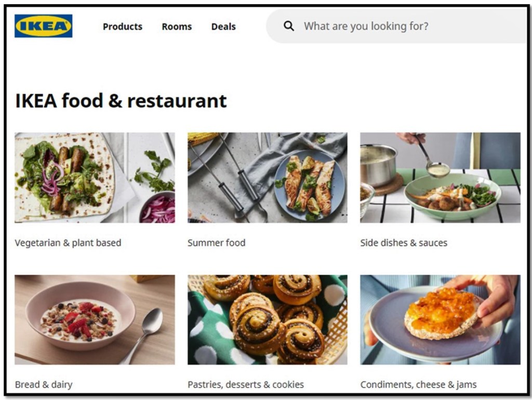Open the Side dishes & sauces image
The height and width of the screenshot is (400, 532).
click(440, 177)
